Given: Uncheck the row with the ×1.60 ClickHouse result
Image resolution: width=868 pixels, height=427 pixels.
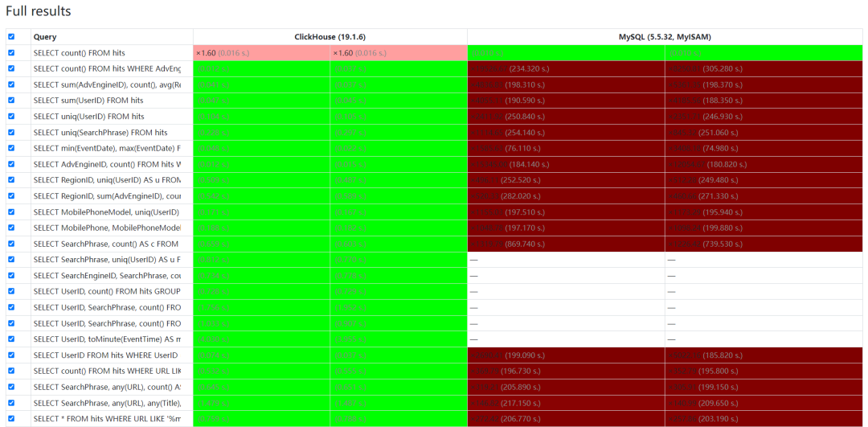Looking at the screenshot, I should point(11,52).
